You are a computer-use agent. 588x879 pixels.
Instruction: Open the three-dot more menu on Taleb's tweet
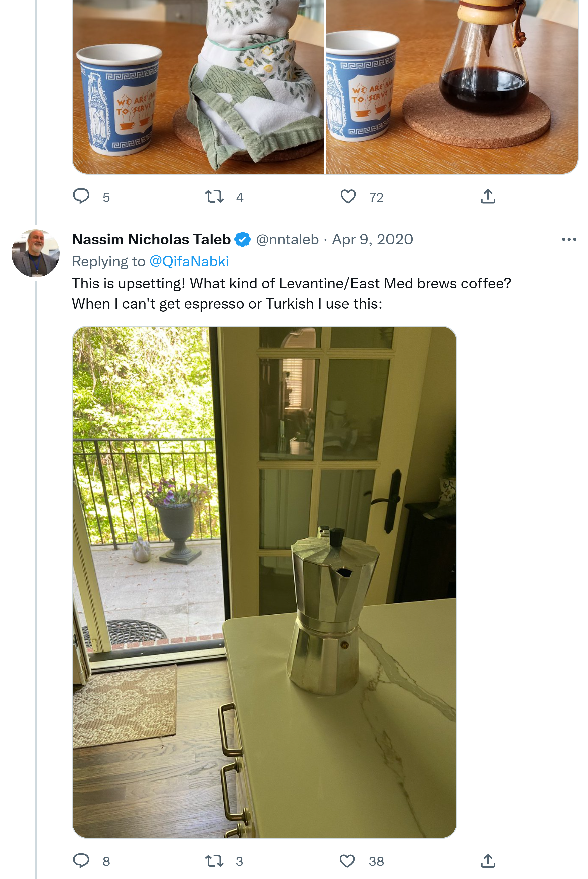568,239
